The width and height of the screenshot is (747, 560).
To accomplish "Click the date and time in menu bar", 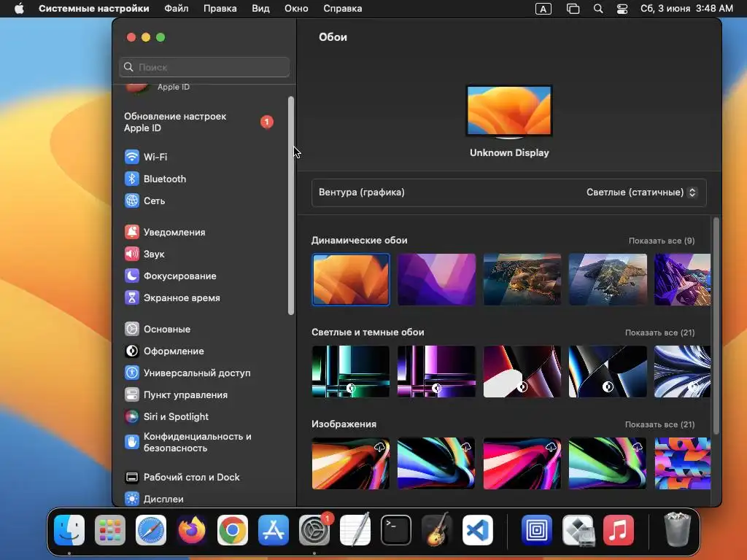I will click(686, 9).
